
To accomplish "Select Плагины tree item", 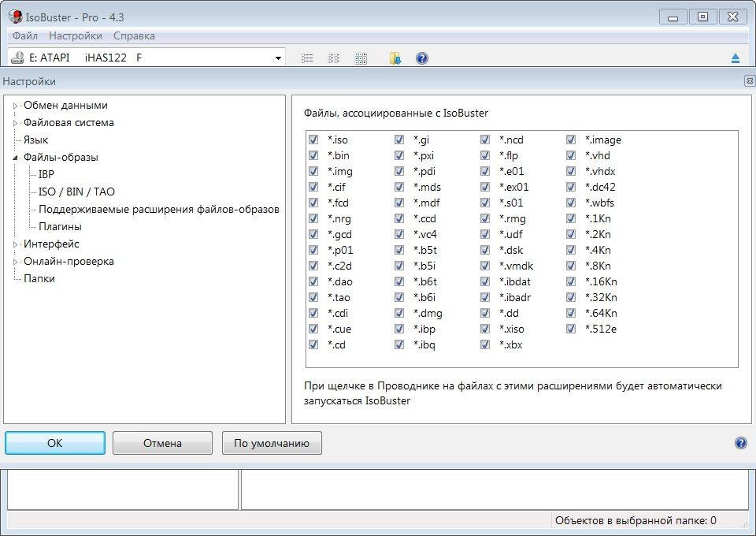I will click(61, 226).
